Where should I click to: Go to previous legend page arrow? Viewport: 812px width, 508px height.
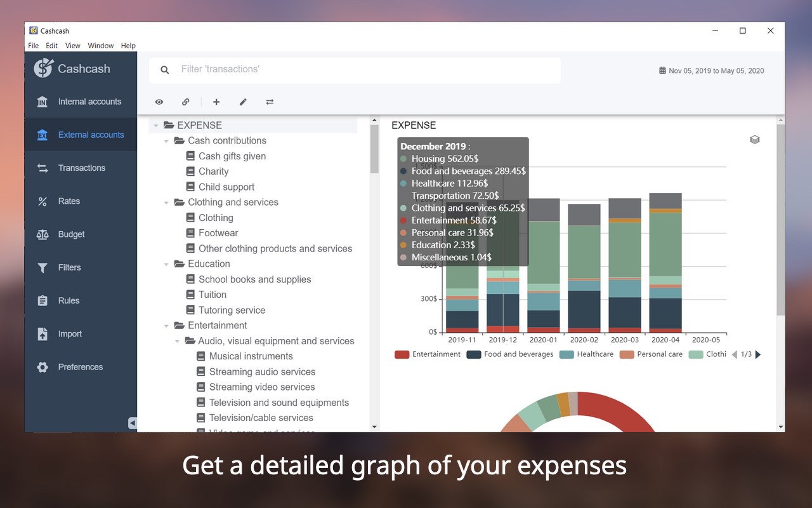735,354
